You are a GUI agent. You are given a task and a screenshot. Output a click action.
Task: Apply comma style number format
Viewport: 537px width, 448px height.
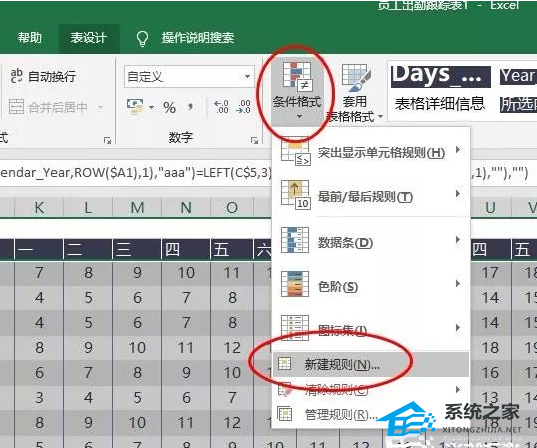coord(190,108)
